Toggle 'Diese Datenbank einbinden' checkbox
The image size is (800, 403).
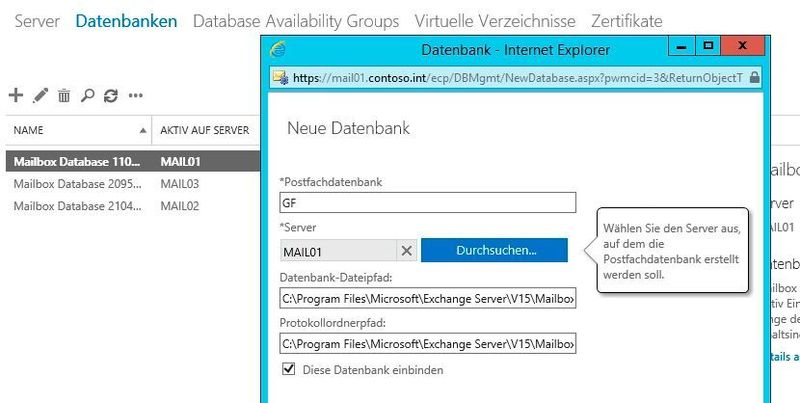pyautogui.click(x=289, y=369)
